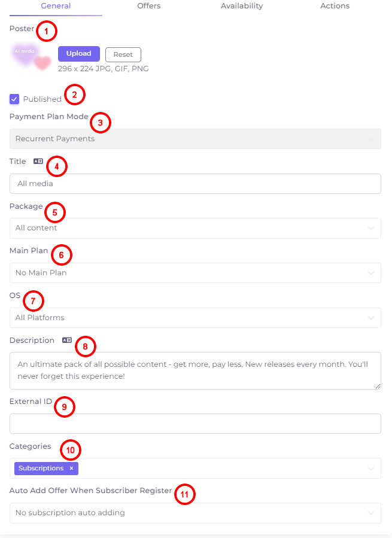Image resolution: width=392 pixels, height=538 pixels.
Task: Expand the Package dropdown
Action: [195, 228]
